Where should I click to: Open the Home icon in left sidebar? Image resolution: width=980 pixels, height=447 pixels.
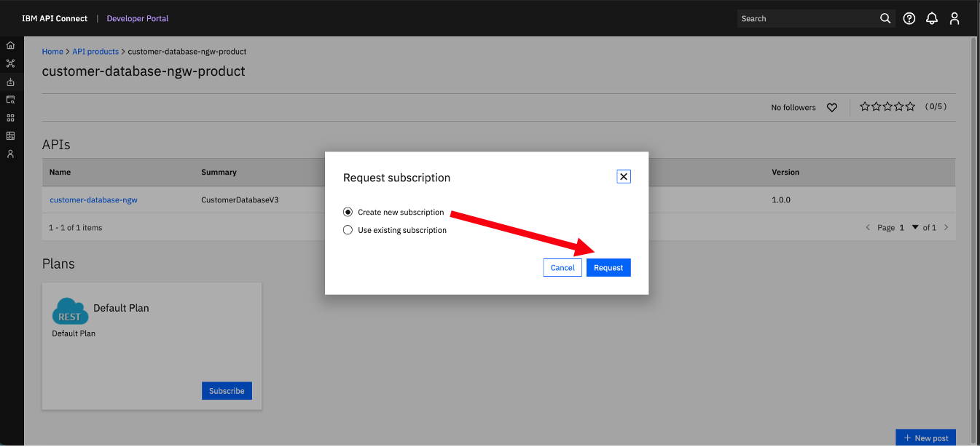[10, 45]
